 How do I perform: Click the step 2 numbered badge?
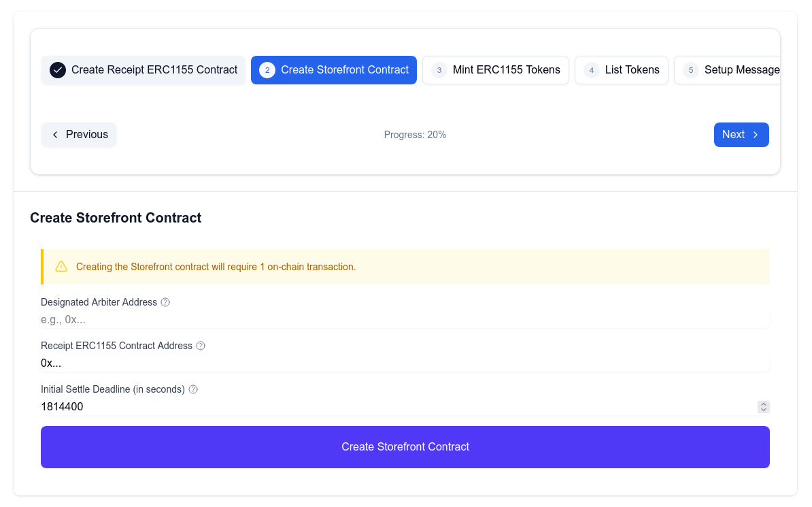point(267,70)
